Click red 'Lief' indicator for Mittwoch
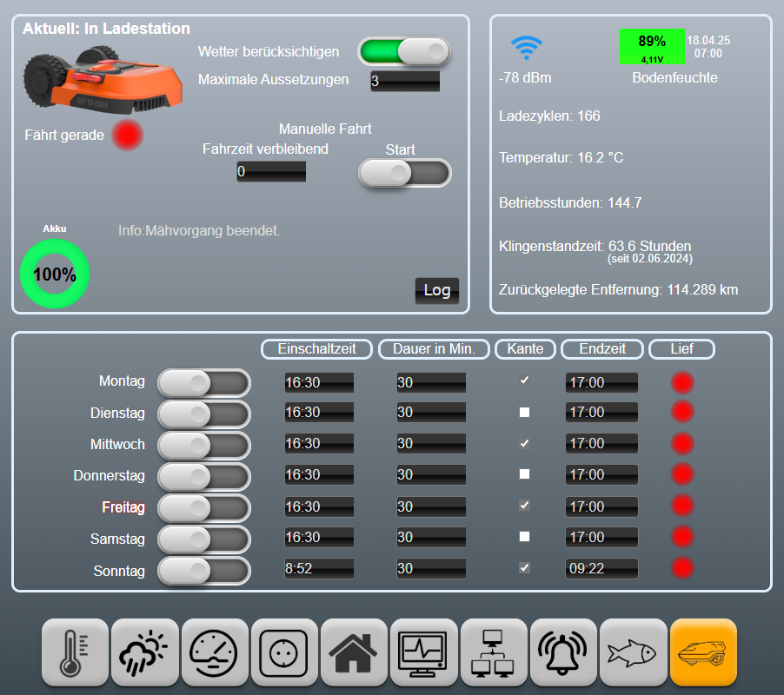This screenshot has width=784, height=695. click(x=682, y=444)
